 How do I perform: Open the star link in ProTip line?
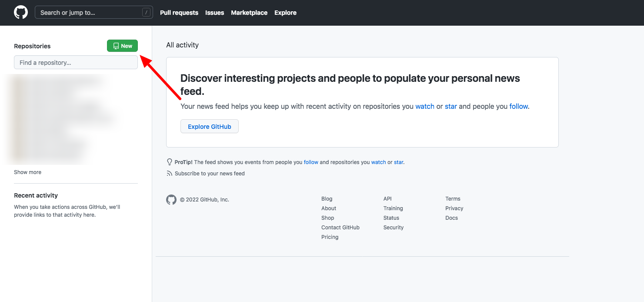coord(399,162)
